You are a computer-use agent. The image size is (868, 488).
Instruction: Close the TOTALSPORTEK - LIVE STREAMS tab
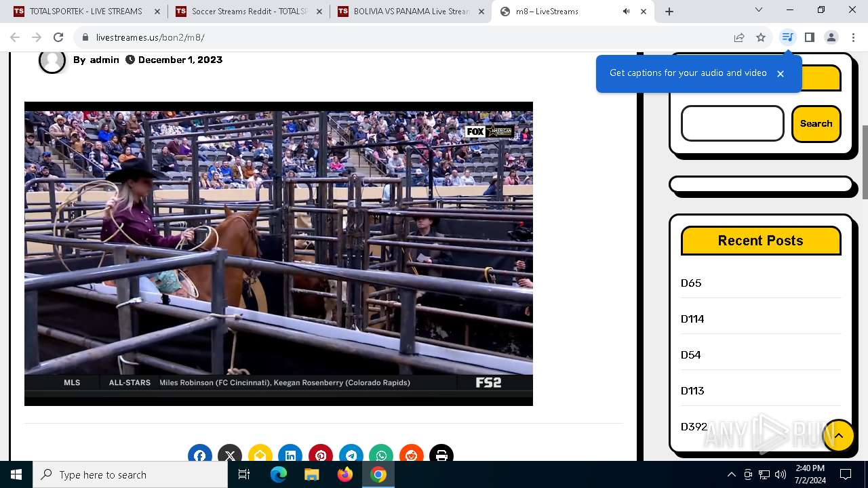(157, 12)
